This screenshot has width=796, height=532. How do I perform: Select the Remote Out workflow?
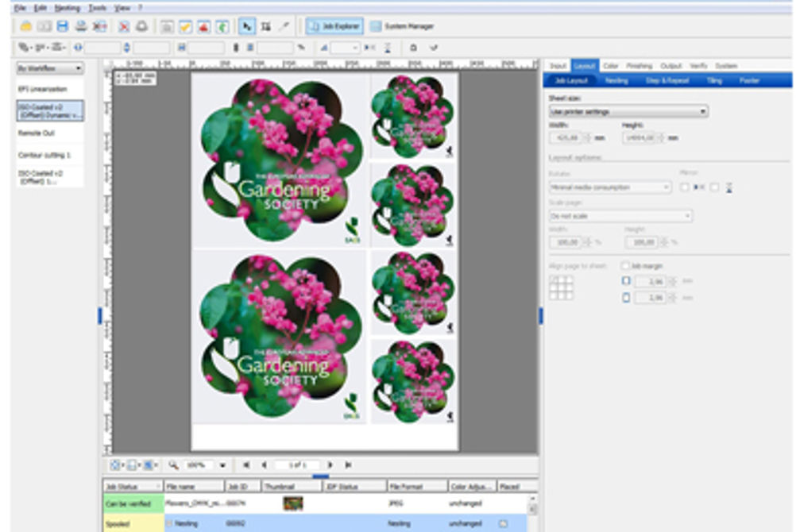coord(50,133)
